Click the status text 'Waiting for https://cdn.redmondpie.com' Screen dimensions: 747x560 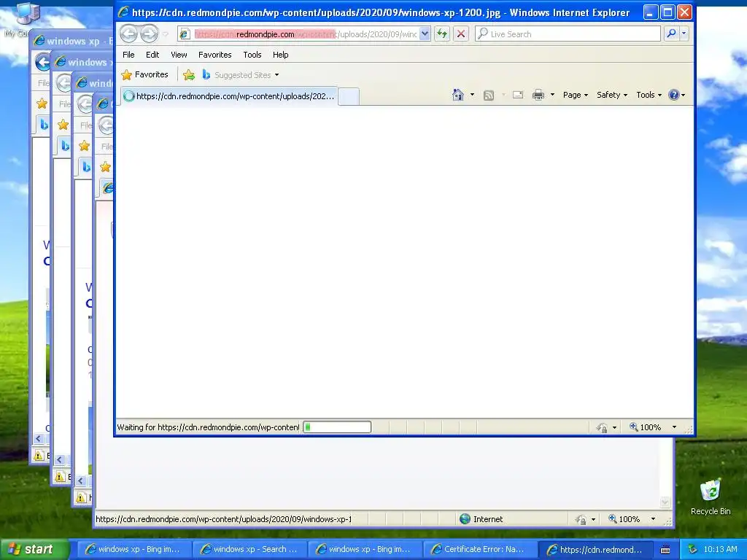(x=208, y=427)
